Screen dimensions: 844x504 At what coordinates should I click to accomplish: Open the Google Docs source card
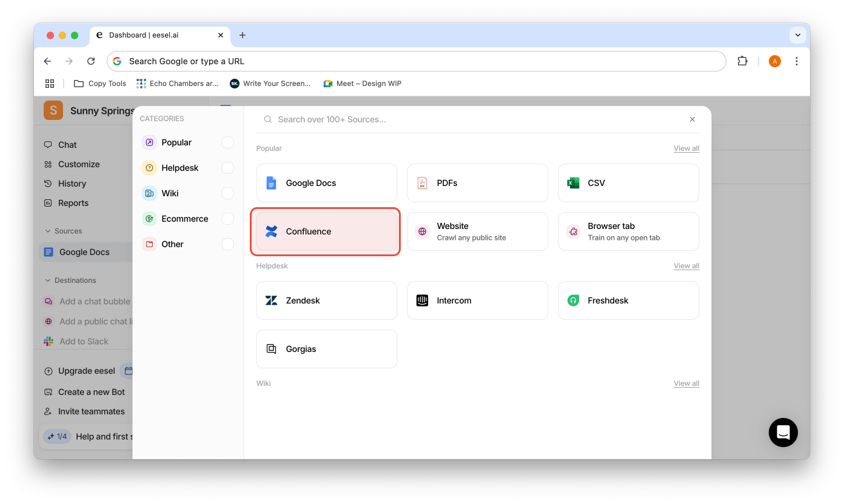click(x=327, y=183)
